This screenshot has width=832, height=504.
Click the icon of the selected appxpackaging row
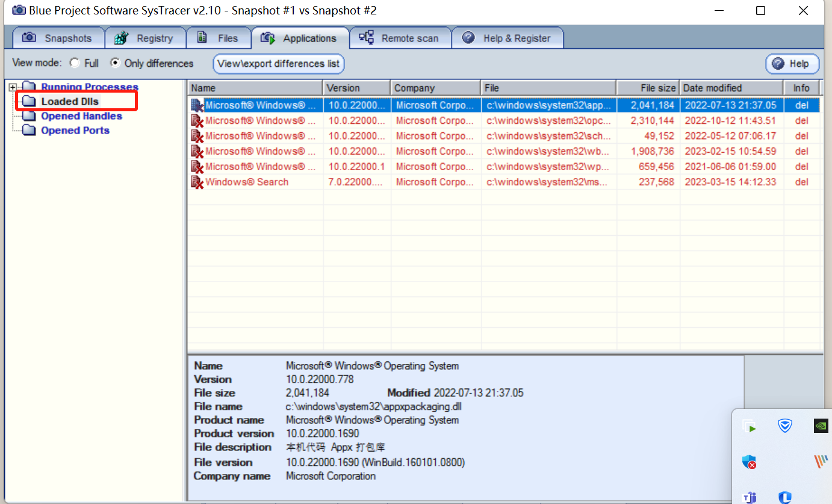[197, 105]
